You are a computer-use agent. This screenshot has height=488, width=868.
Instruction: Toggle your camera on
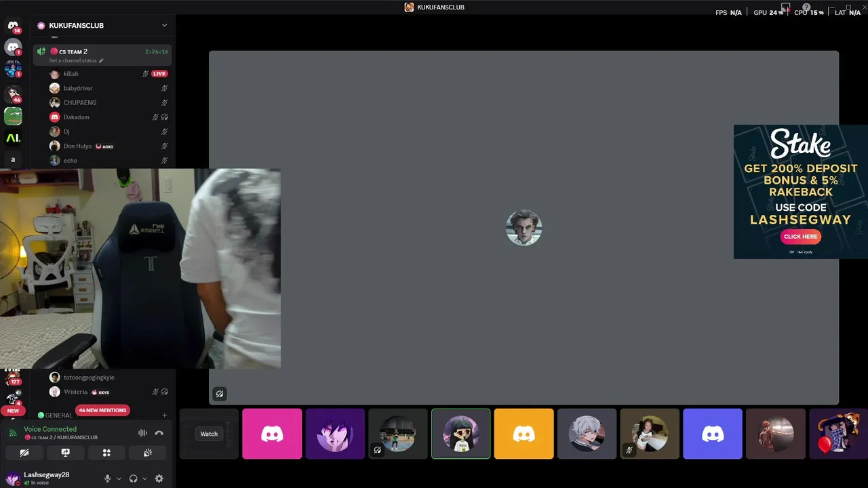pyautogui.click(x=24, y=453)
